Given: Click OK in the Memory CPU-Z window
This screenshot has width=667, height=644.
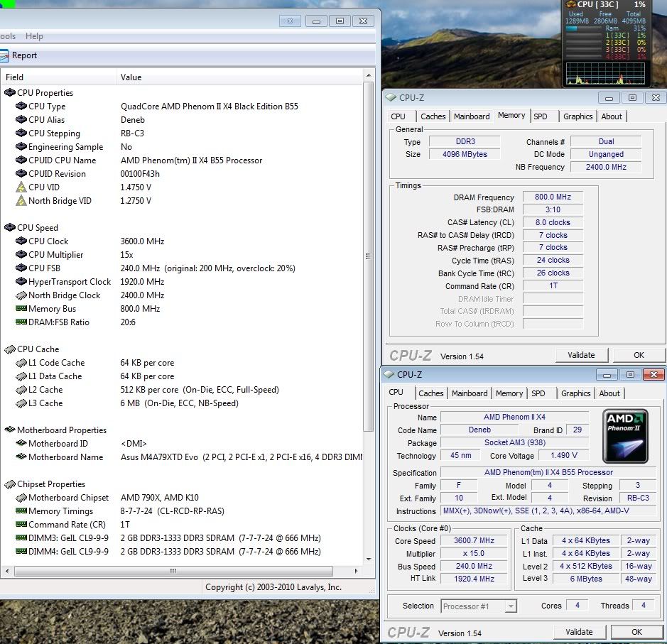Looking at the screenshot, I should pyautogui.click(x=639, y=355).
